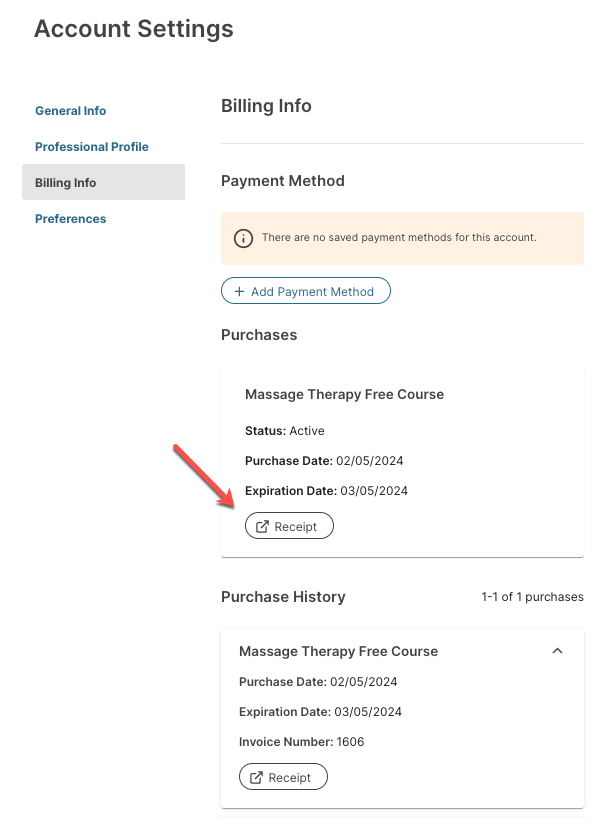The height and width of the screenshot is (820, 609).
Task: Click the info icon in the payment warning banner
Action: (243, 238)
